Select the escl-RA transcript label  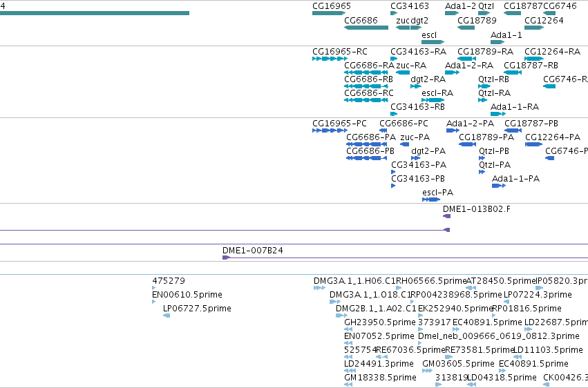point(437,93)
